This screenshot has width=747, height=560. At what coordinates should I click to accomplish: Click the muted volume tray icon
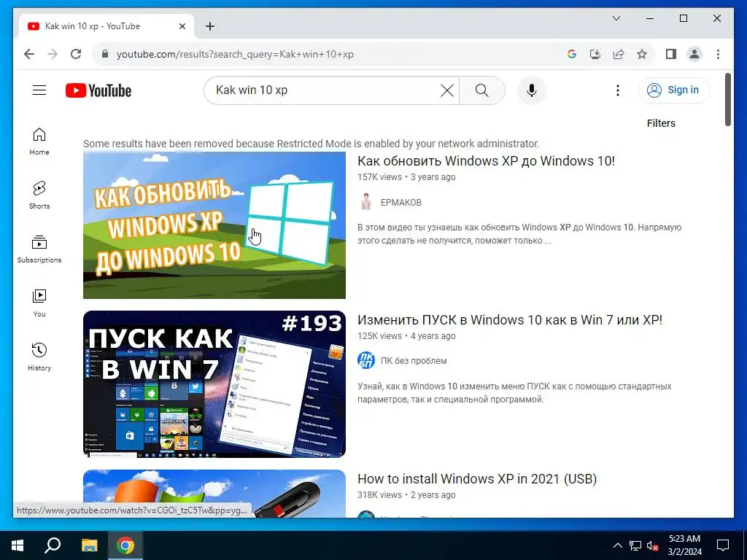(653, 545)
